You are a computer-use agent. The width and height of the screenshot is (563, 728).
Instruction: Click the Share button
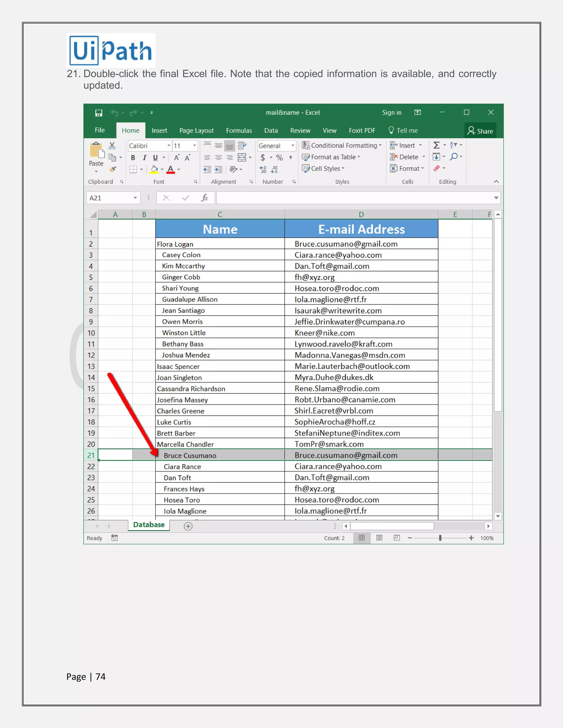480,131
